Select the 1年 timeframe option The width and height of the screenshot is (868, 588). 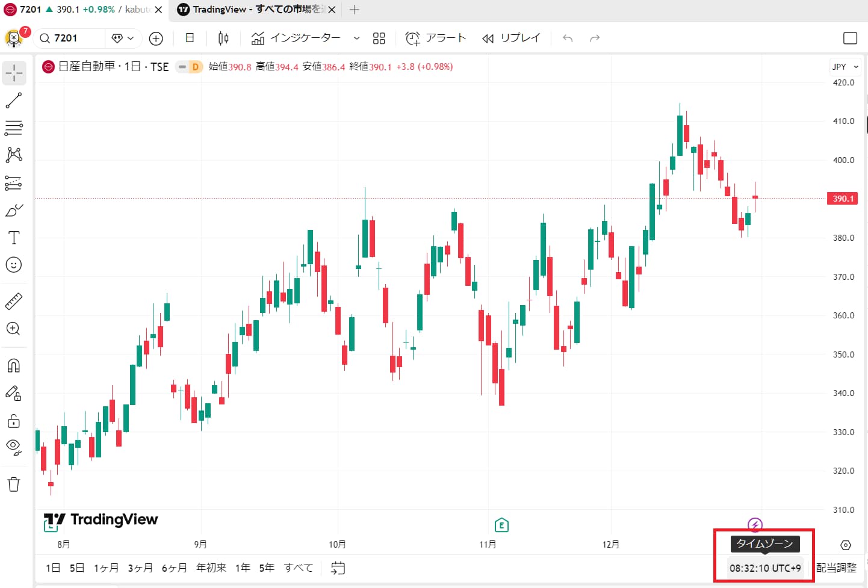point(243,568)
